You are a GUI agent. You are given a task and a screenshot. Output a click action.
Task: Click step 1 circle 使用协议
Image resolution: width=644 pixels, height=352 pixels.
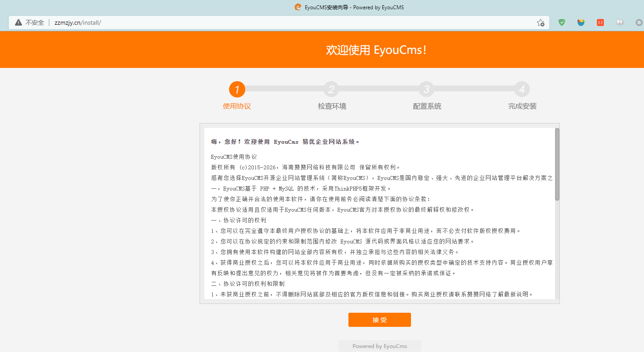pos(237,90)
